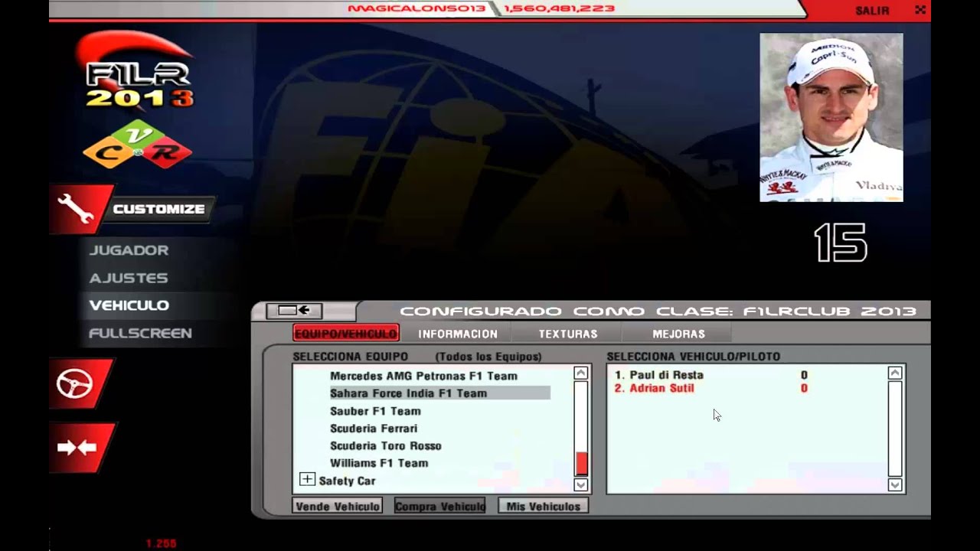Screen dimensions: 980x551
Task: Open the steering wheel race menu icon
Action: [77, 383]
